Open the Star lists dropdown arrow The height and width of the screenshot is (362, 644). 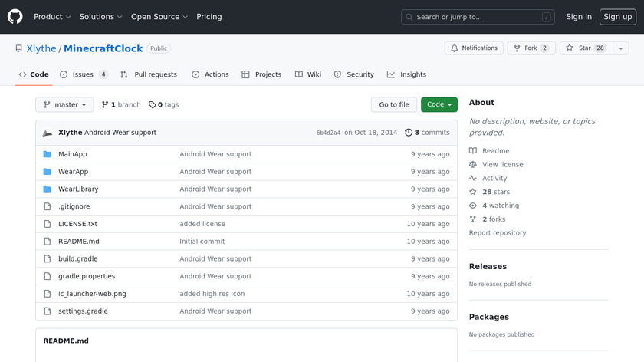619,48
